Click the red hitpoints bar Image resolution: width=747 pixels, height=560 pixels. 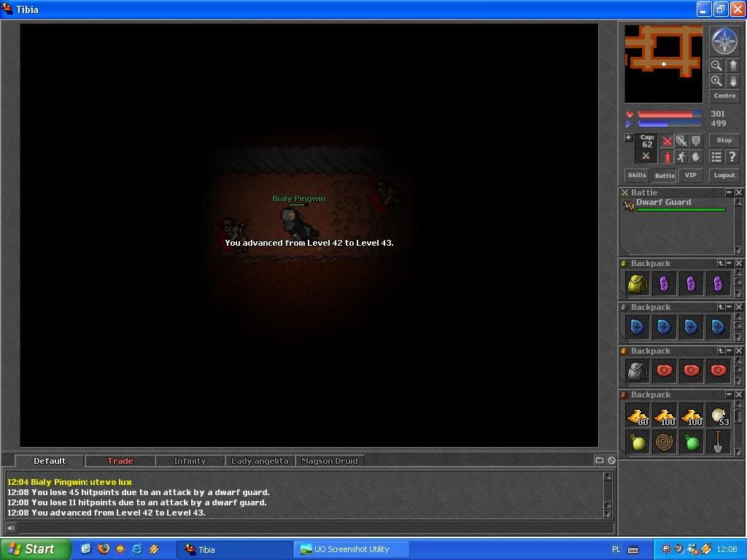click(x=670, y=114)
